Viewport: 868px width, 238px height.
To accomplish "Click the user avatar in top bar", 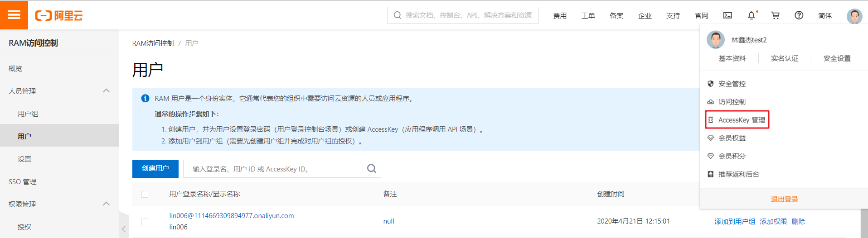I will [x=854, y=16].
